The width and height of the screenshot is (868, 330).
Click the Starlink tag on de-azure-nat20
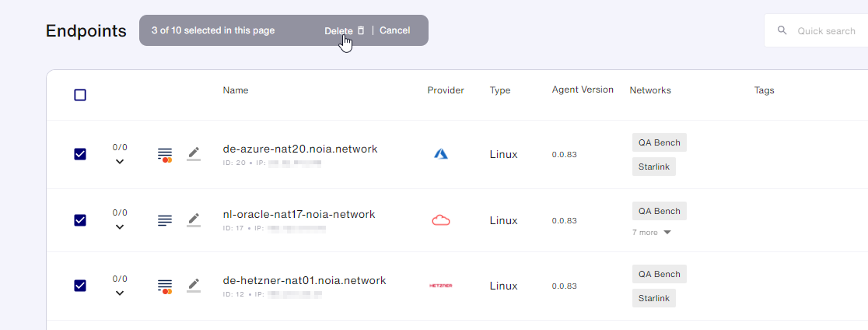[654, 167]
